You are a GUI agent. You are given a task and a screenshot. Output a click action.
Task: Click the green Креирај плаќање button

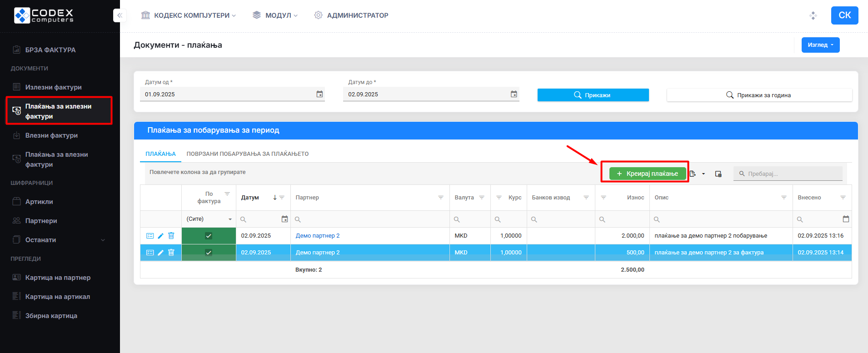(x=648, y=174)
